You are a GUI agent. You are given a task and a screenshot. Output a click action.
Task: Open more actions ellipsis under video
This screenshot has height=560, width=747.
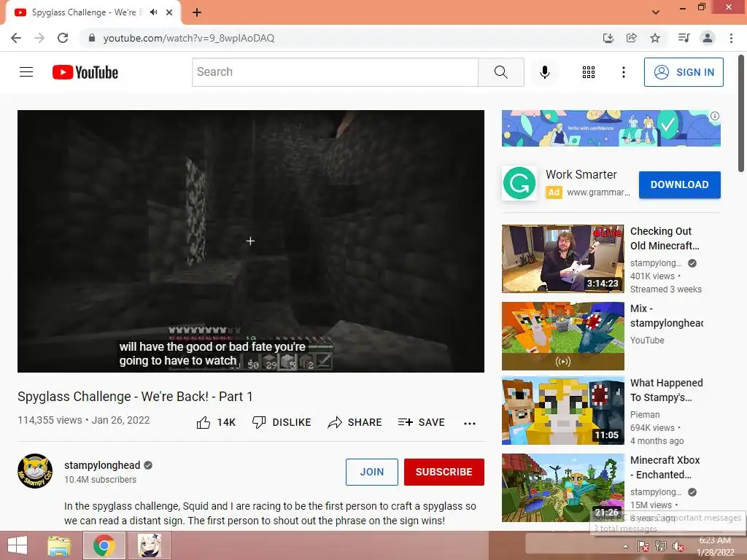[x=470, y=423]
